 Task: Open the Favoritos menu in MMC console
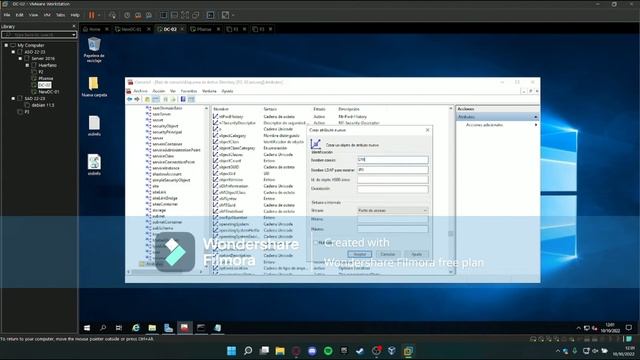click(x=189, y=91)
